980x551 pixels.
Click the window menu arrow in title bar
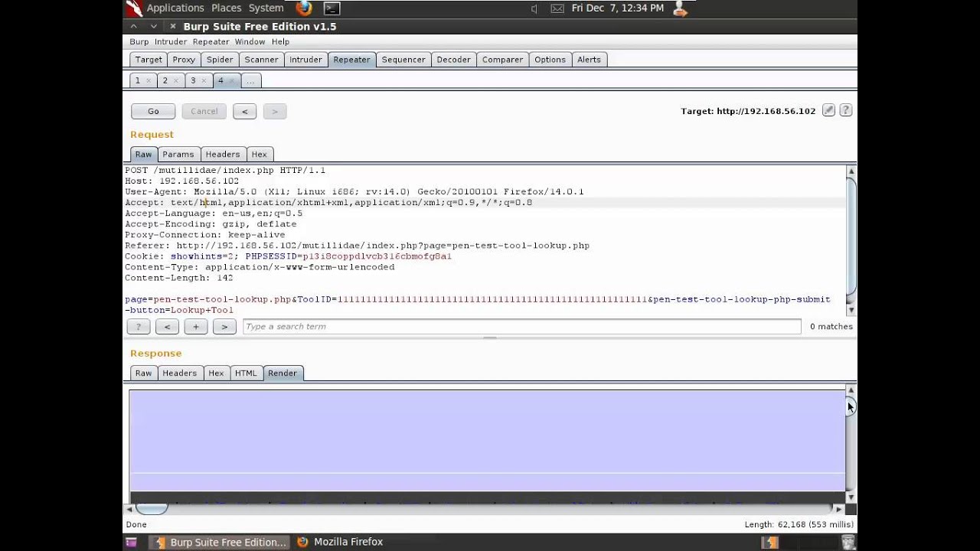tap(133, 26)
